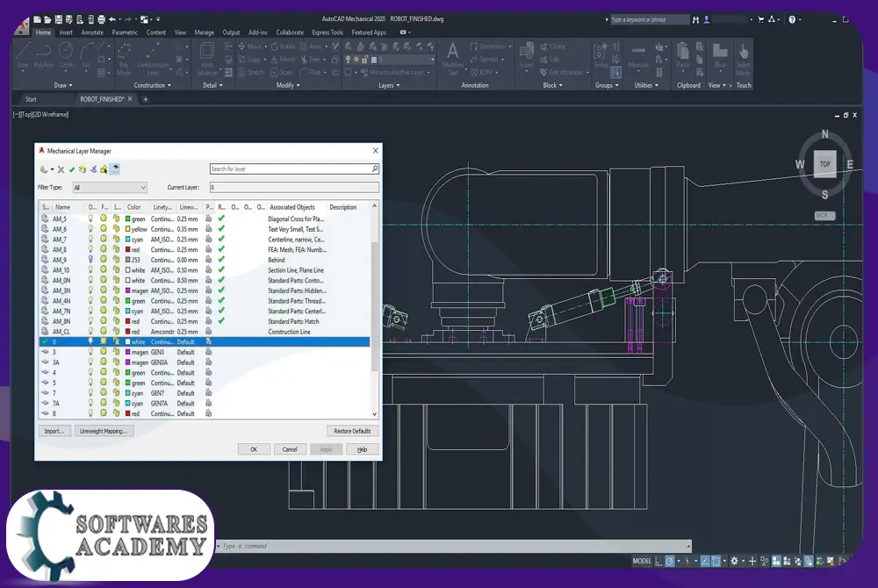Click the Save icon in quick access toolbar
878x588 pixels.
[58, 19]
